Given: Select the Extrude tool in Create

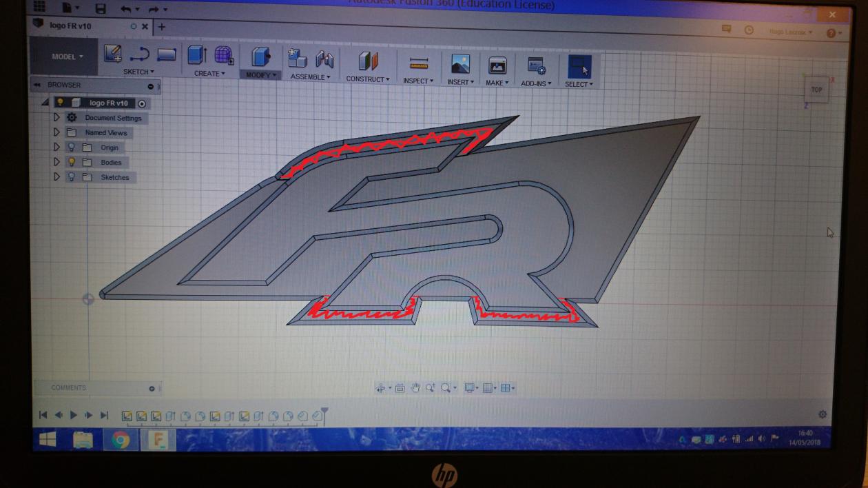Looking at the screenshot, I should 196,55.
